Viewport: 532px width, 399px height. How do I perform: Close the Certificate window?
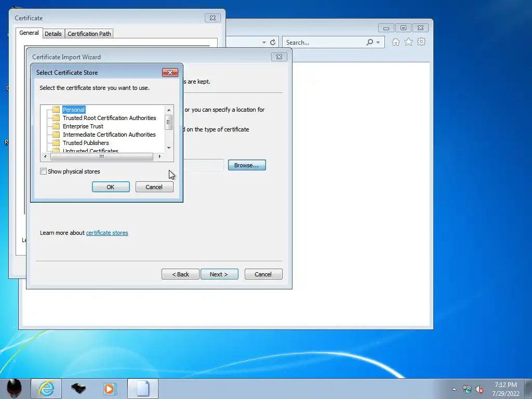pos(212,18)
